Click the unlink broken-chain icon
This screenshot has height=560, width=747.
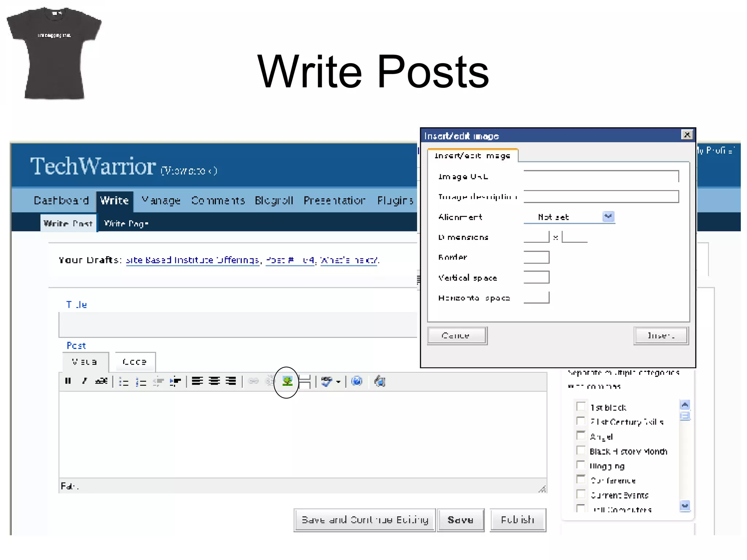coord(269,381)
